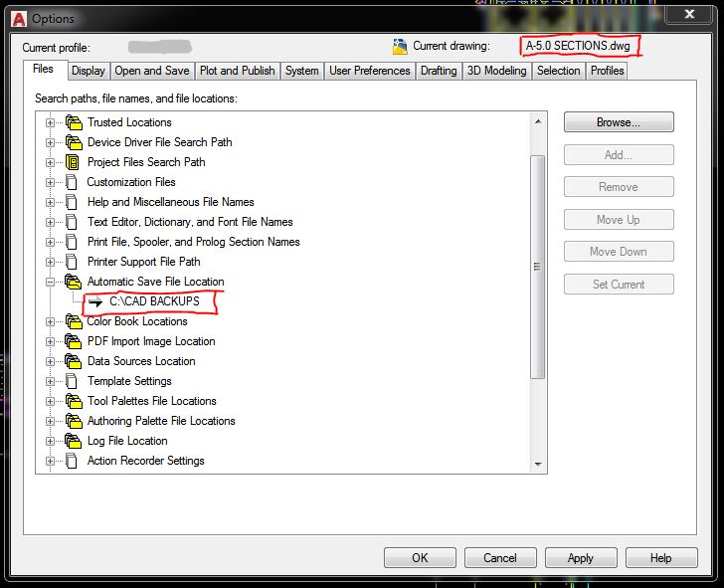Click the scroll up arrow of file list
724x588 pixels.
[x=537, y=121]
